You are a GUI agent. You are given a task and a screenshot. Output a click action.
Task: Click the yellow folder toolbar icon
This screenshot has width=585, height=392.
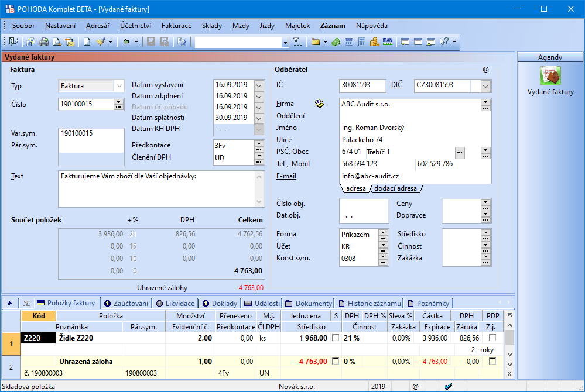click(316, 42)
